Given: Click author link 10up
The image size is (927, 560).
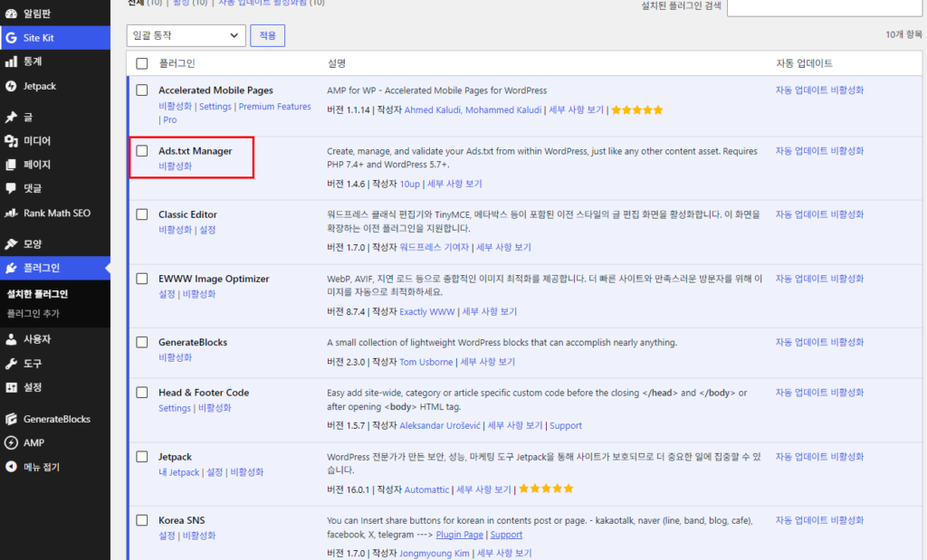Looking at the screenshot, I should pos(410,184).
